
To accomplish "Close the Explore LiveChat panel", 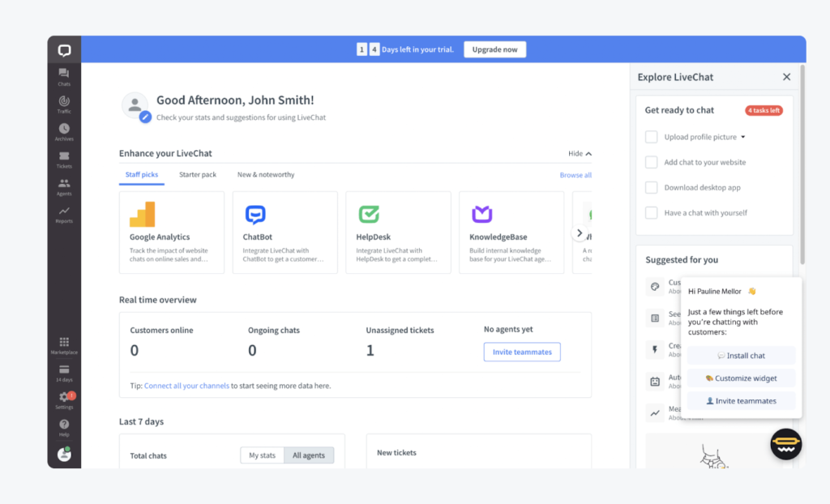I will [x=786, y=77].
